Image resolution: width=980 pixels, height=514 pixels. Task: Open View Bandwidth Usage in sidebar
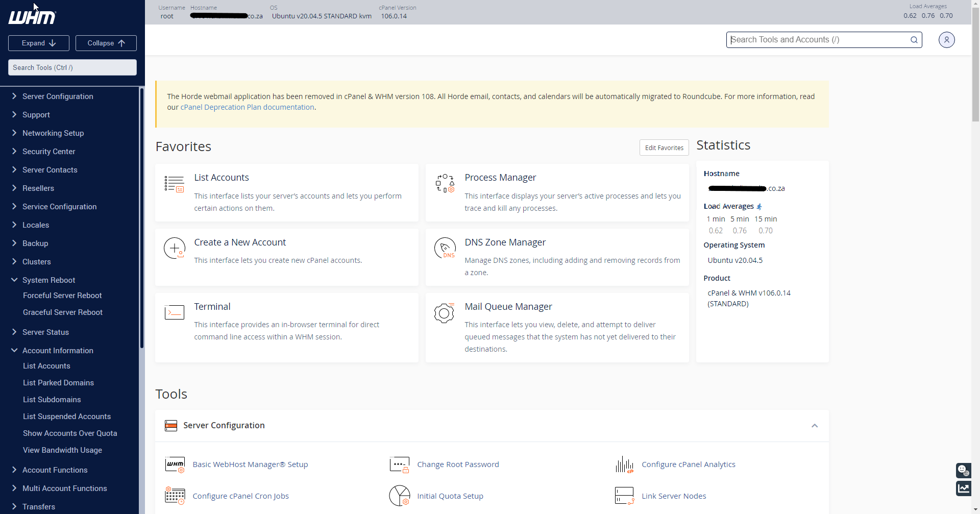(62, 450)
